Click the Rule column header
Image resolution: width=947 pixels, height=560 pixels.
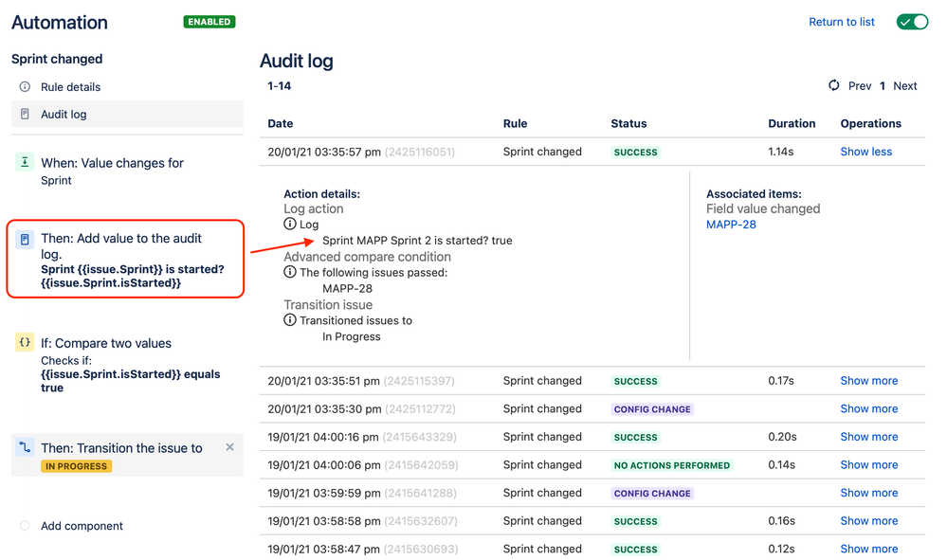point(515,123)
